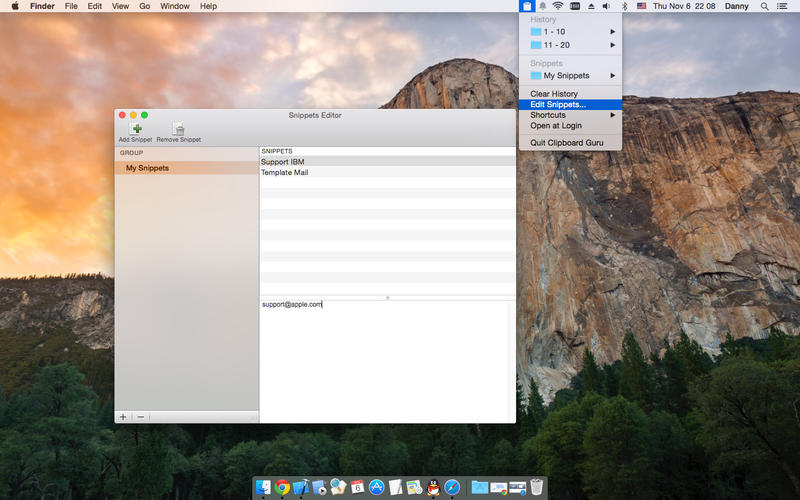Open the volume control in the menu bar
This screenshot has height=500, width=800.
[606, 6]
